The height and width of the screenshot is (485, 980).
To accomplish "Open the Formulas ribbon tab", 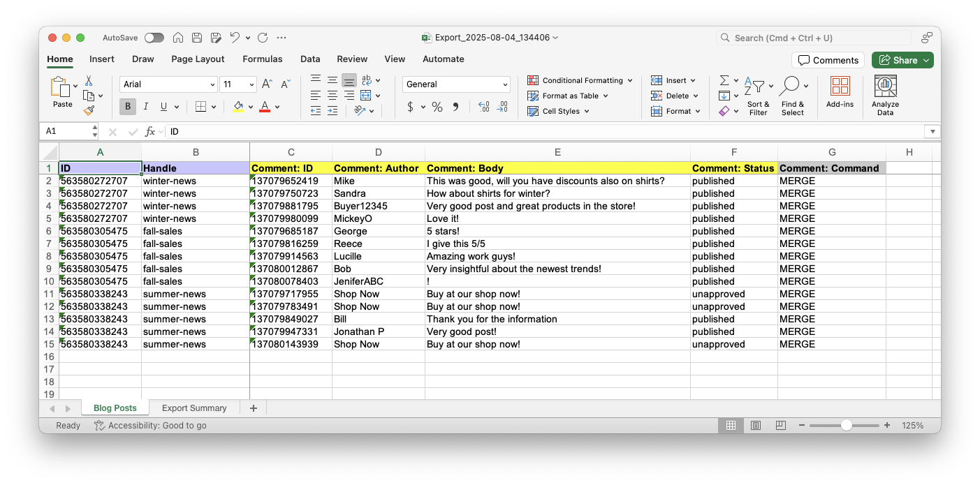I will 262,59.
